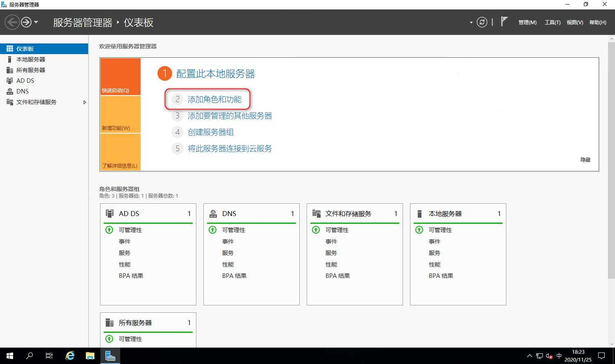The width and height of the screenshot is (615, 364).
Task: Select 本地服务器 in sidebar
Action: (44, 59)
